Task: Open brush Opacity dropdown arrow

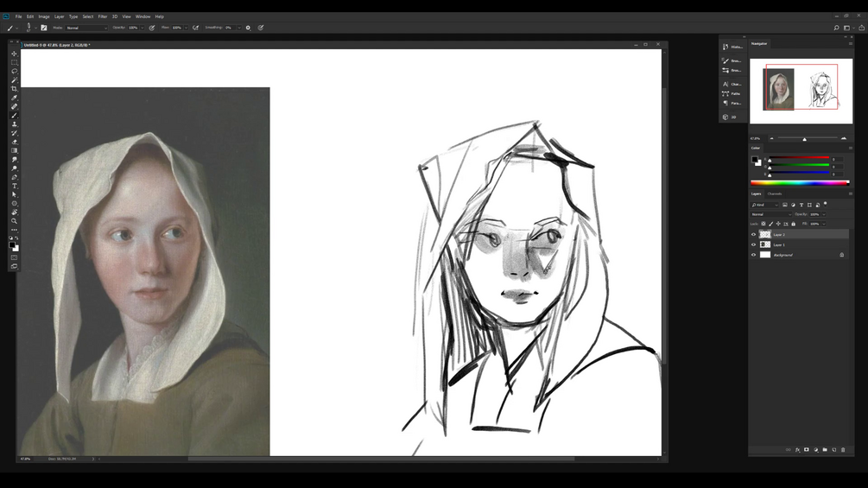Action: click(x=143, y=28)
